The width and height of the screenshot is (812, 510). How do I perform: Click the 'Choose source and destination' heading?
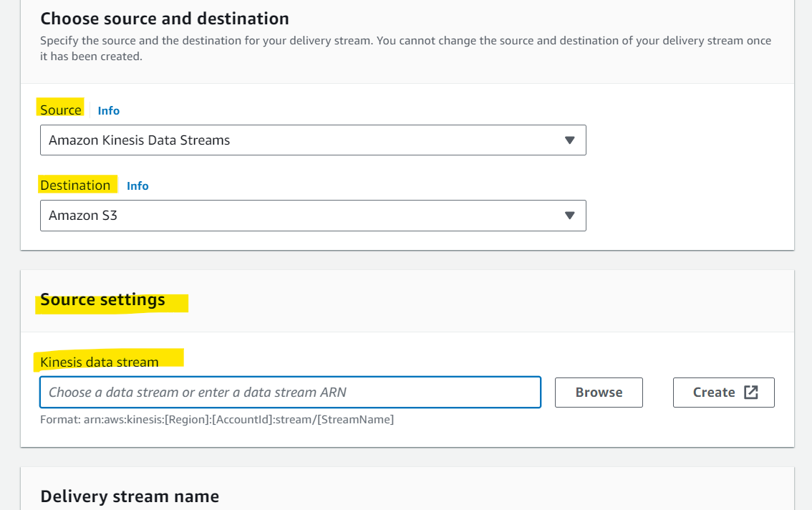(x=165, y=19)
